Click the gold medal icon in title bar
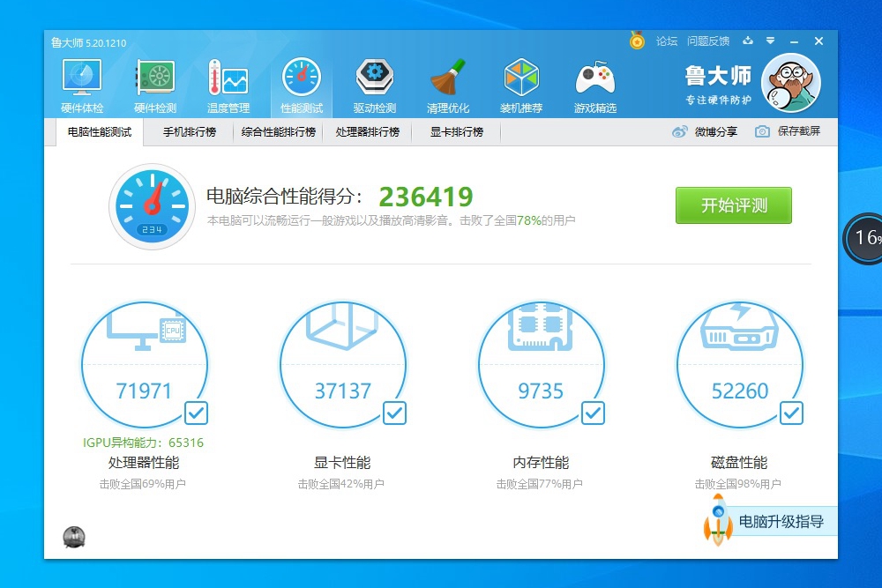 (637, 41)
